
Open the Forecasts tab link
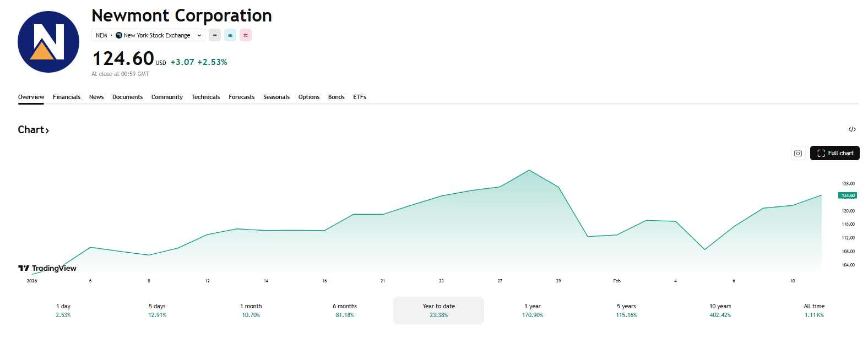tap(242, 97)
